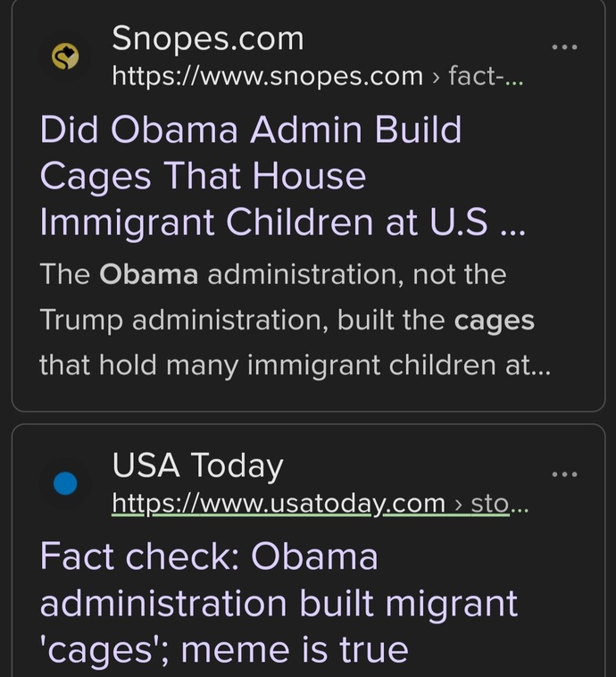Open three-dot menu for Snopes result

click(x=564, y=46)
